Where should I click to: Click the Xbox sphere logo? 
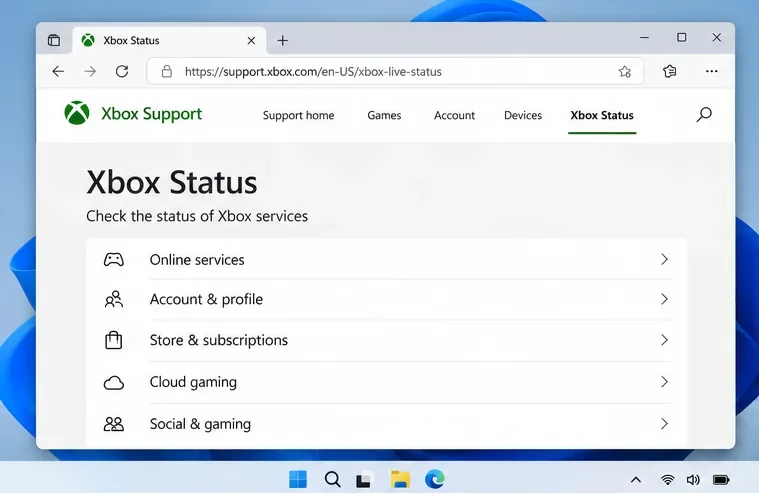pyautogui.click(x=77, y=113)
